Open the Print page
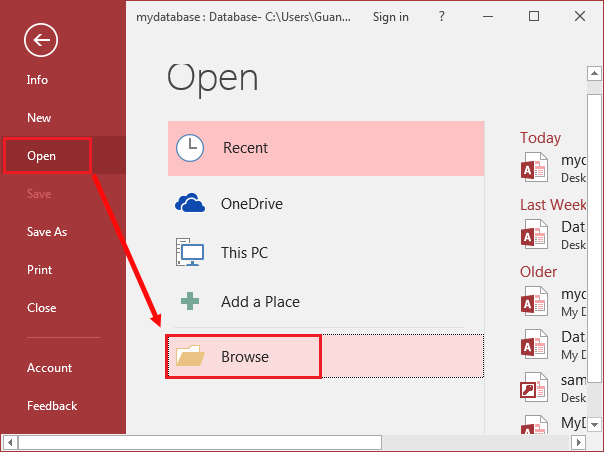The height and width of the screenshot is (452, 604). (x=40, y=270)
